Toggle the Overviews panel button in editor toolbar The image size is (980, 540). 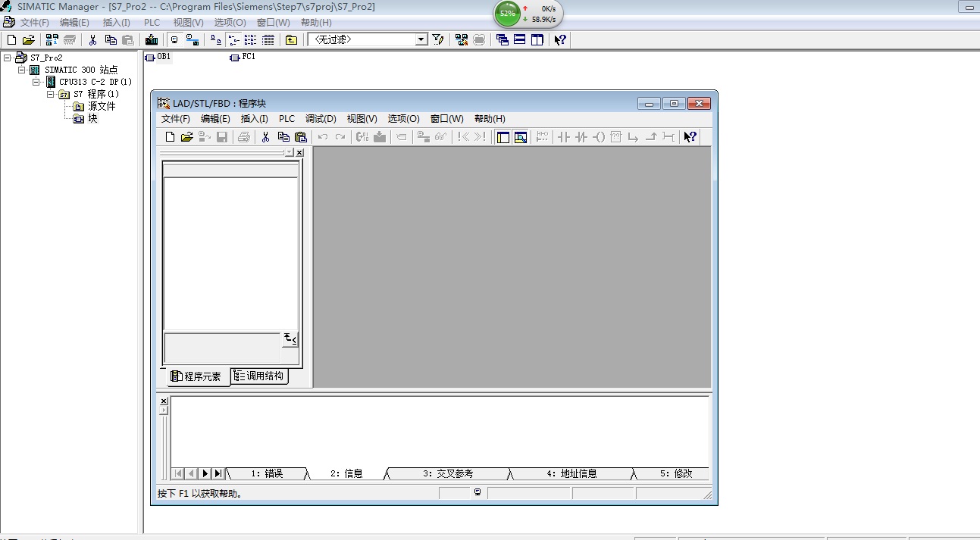503,137
